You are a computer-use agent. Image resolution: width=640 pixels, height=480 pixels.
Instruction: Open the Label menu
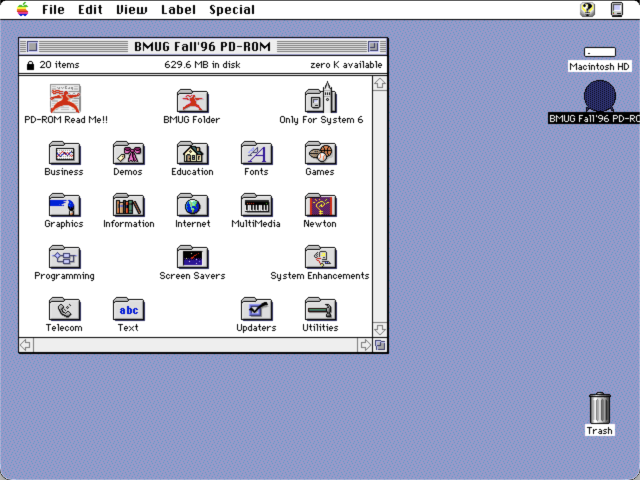(x=178, y=9)
